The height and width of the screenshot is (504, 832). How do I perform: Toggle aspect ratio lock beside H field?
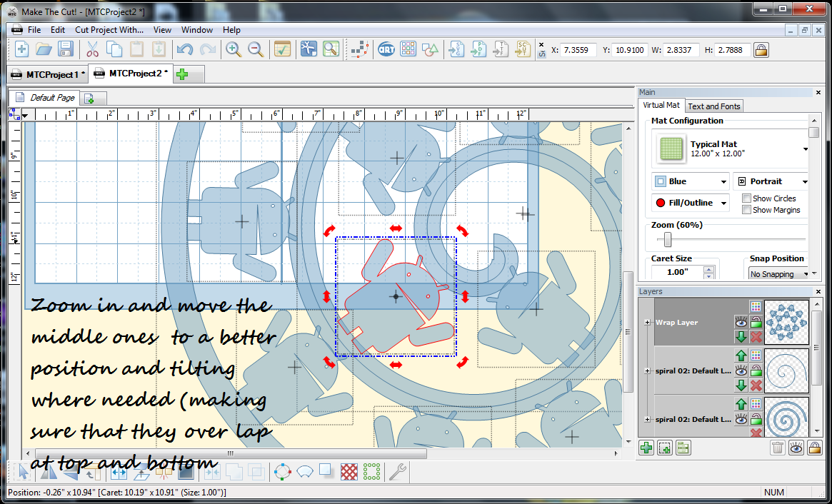pos(761,50)
